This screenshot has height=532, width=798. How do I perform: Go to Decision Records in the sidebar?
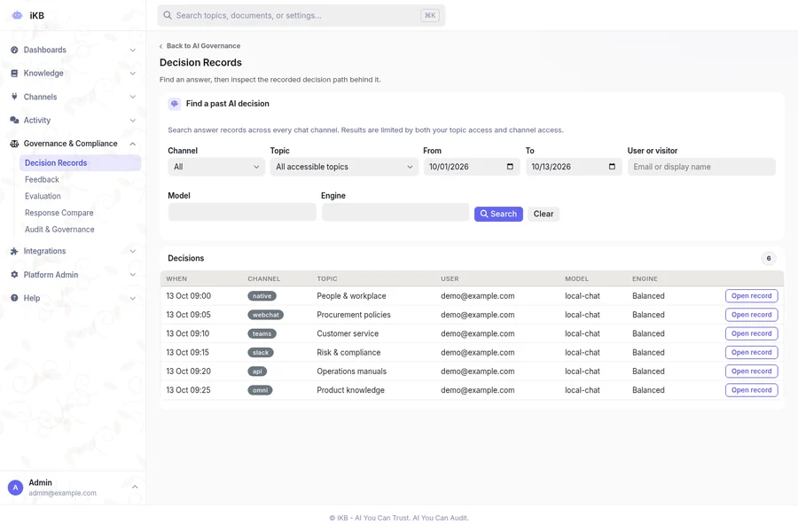coord(80,163)
